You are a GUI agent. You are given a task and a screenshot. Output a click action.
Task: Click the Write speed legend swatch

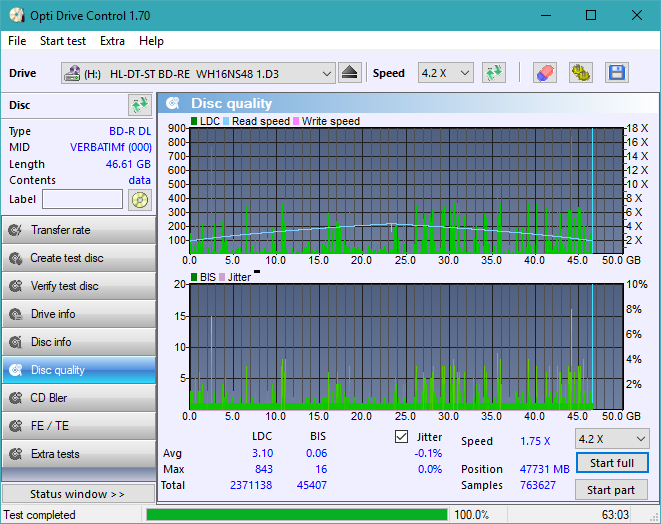296,121
